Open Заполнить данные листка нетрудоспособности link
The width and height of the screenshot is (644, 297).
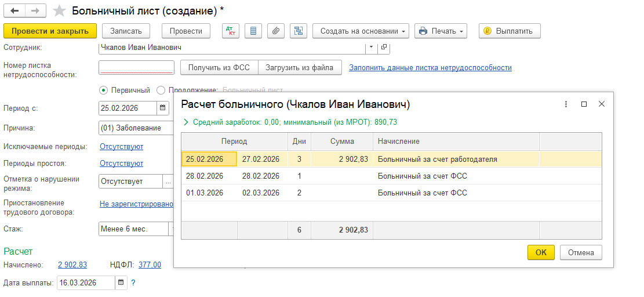click(430, 68)
